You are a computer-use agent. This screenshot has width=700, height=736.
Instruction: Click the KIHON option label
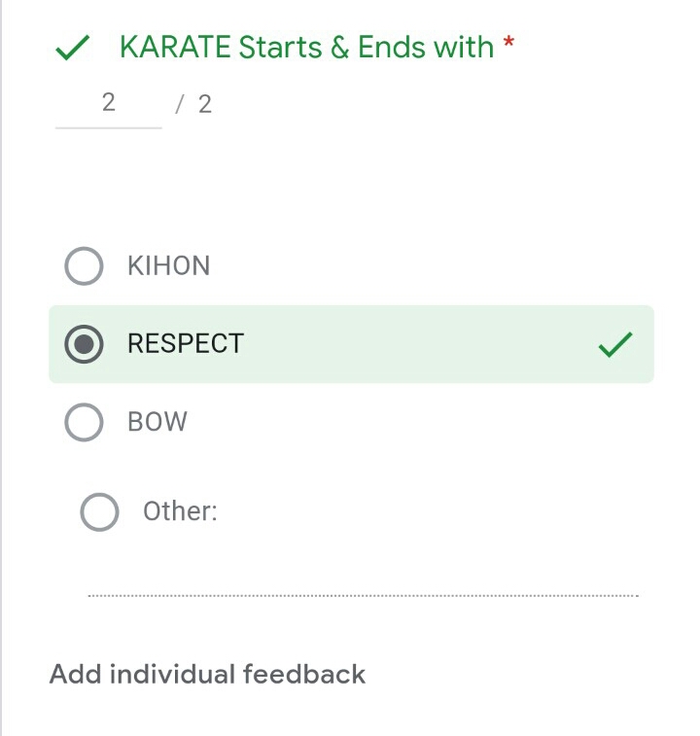[168, 266]
